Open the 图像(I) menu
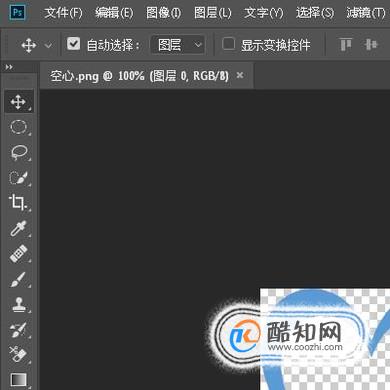Screen dimensions: 390x390 pos(163,13)
